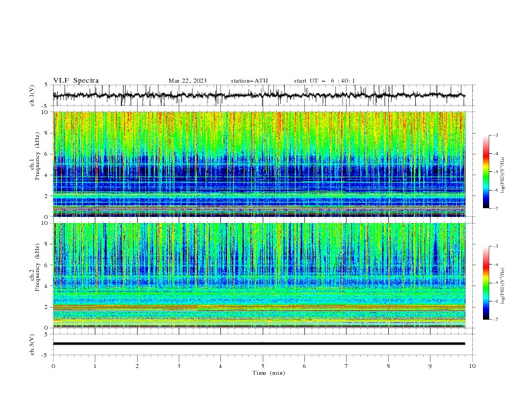Click the ch.2 log(PSD)(V²/Hz) colorbar caption

(x=504, y=285)
